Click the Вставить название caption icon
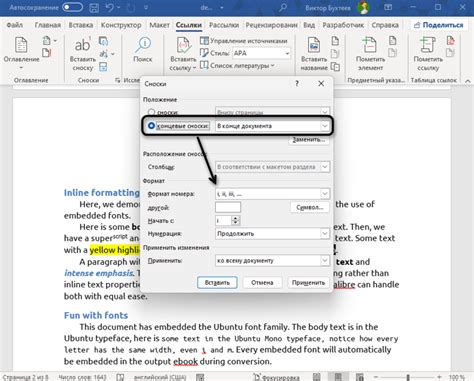 click(x=314, y=45)
